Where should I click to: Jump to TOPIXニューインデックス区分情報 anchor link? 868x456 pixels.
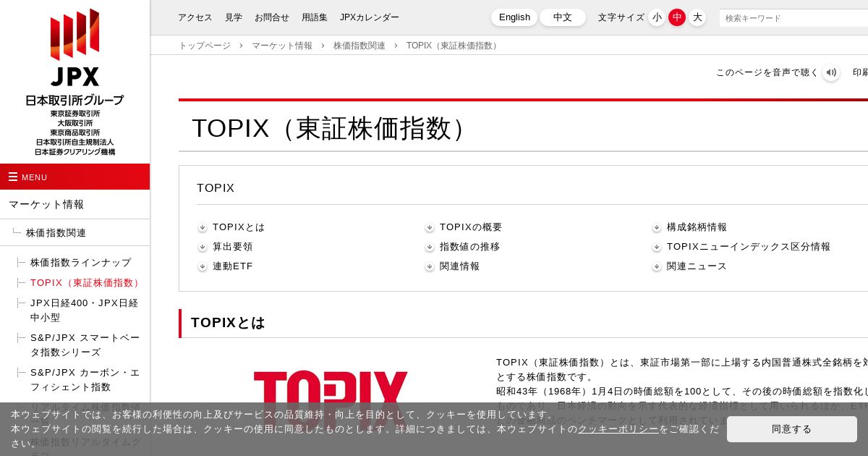point(749,247)
